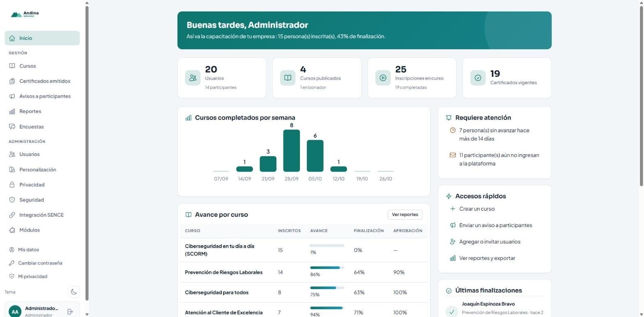Click the Crear un curso quick access
This screenshot has height=317, width=644.
tap(494, 209)
